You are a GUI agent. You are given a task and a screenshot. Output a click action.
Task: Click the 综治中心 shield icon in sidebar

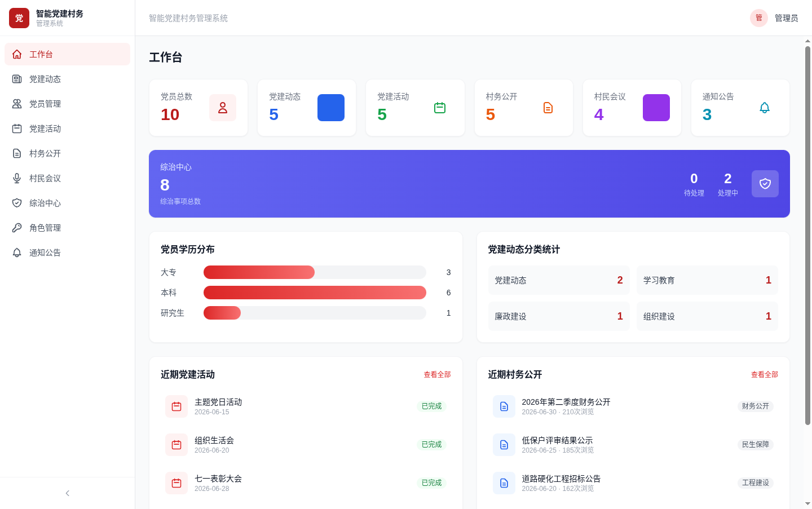coord(17,203)
